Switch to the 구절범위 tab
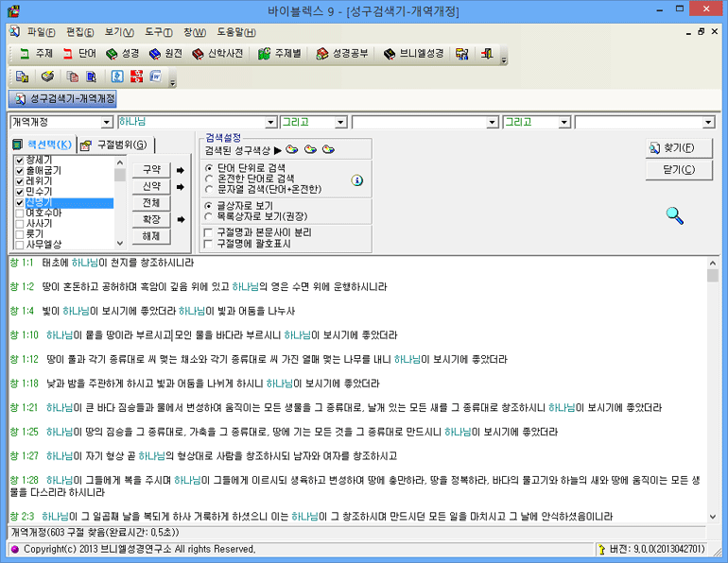The image size is (728, 563). tap(116, 145)
